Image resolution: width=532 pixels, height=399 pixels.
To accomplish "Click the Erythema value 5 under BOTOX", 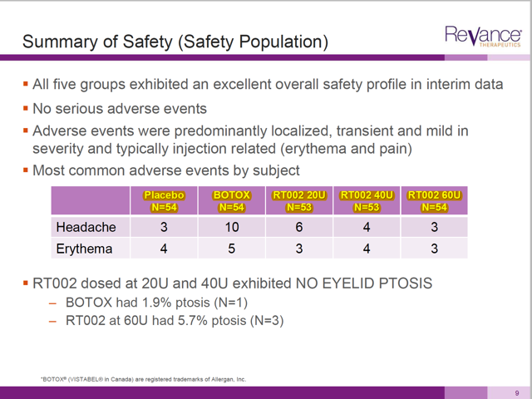I will (x=231, y=249).
